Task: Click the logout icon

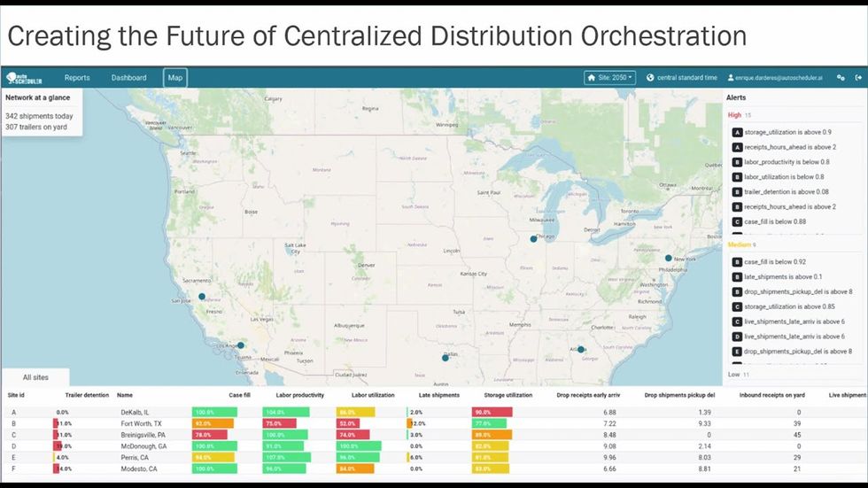Action: coord(858,78)
